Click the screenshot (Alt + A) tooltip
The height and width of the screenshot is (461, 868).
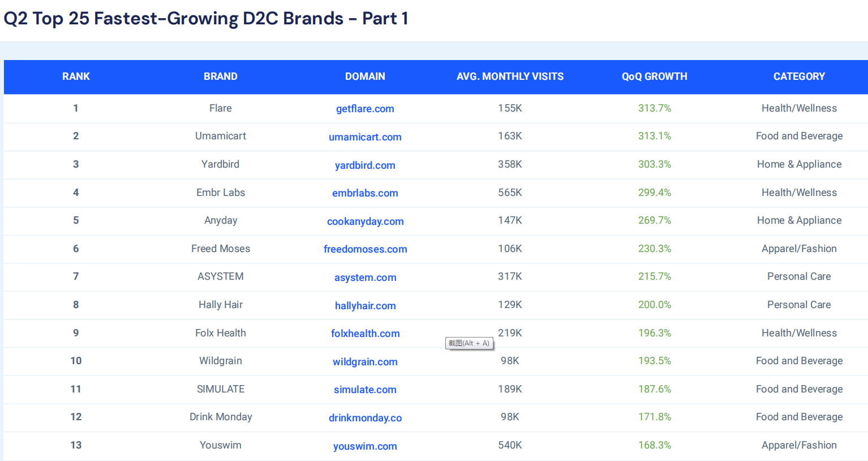469,343
